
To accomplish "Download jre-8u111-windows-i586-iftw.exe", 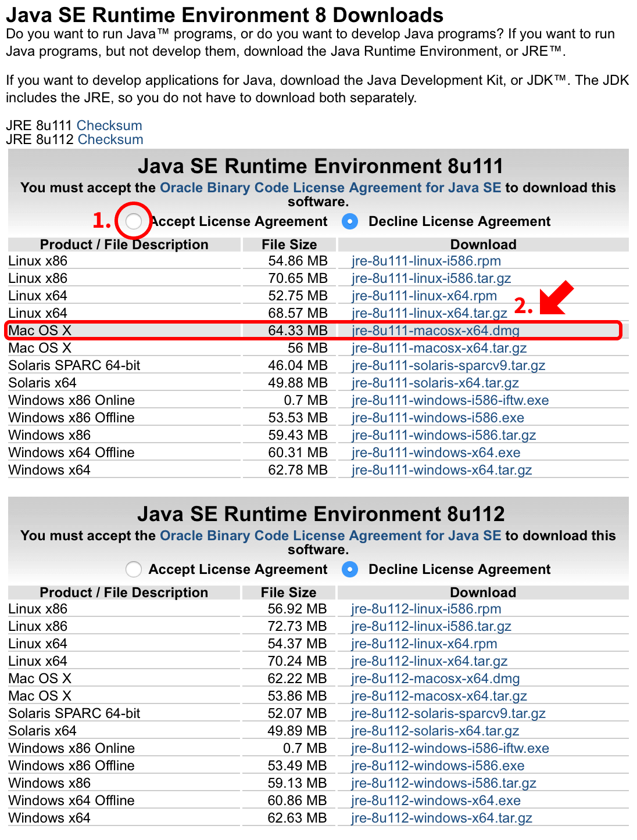I will 450,400.
